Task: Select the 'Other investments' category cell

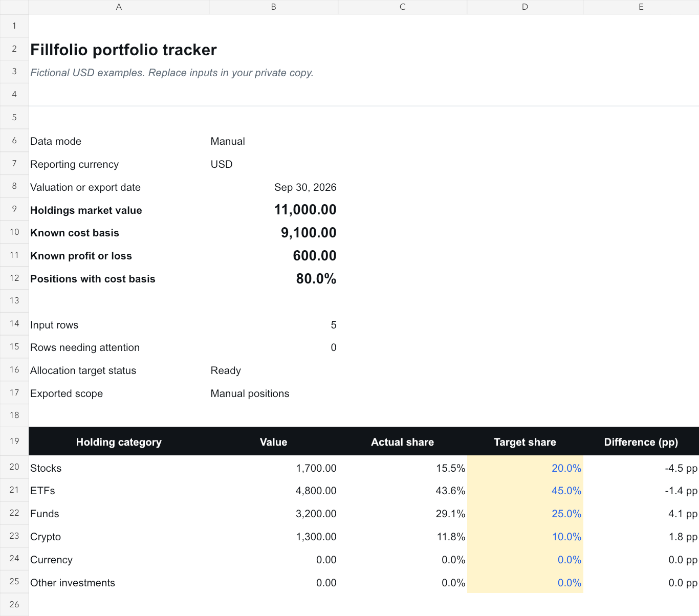Action: coord(119,583)
